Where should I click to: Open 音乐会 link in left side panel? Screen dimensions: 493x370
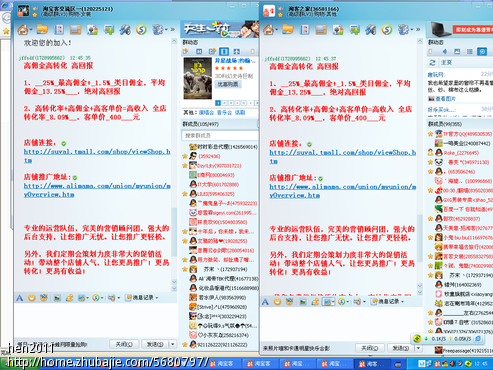(224, 113)
